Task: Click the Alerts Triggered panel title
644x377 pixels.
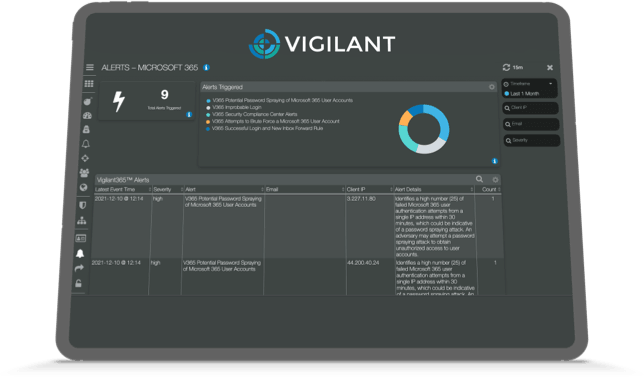Action: (222, 87)
